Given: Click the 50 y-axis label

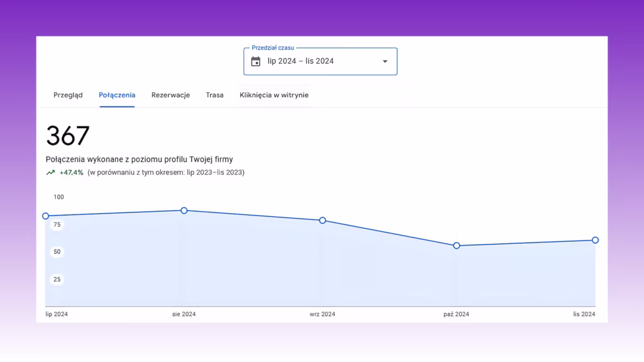Looking at the screenshot, I should (57, 252).
